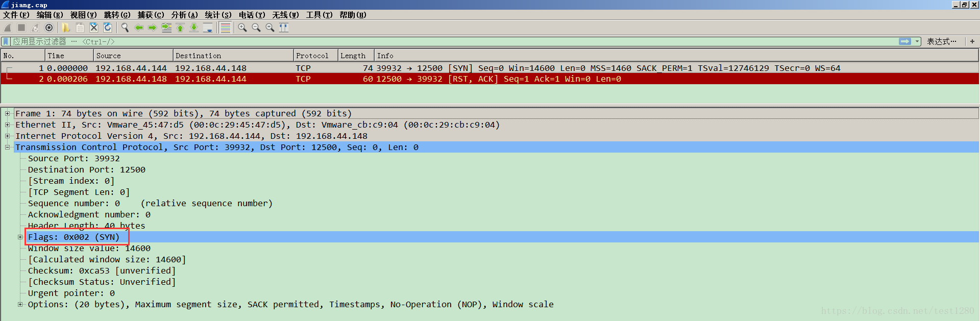The image size is (980, 321).
Task: Jump to last packet icon
Action: (194, 28)
